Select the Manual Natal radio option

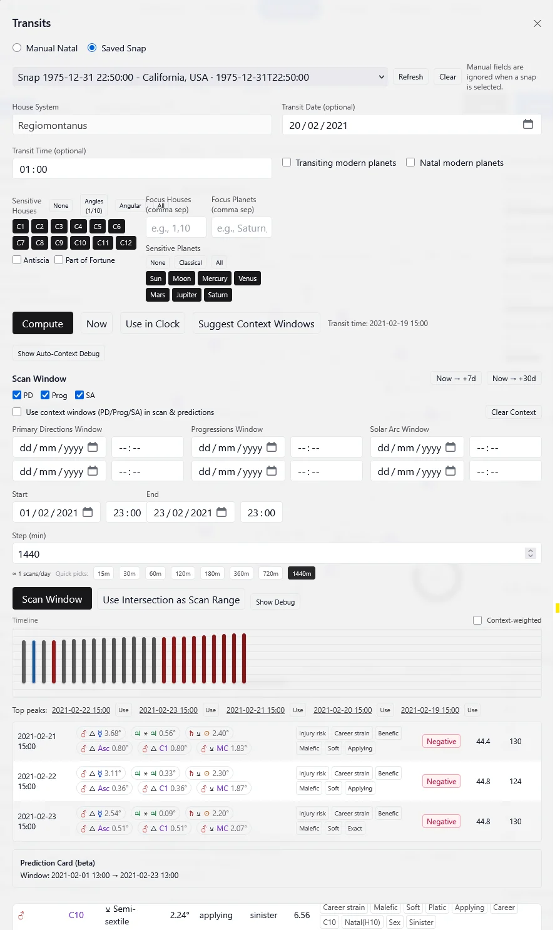coord(17,48)
